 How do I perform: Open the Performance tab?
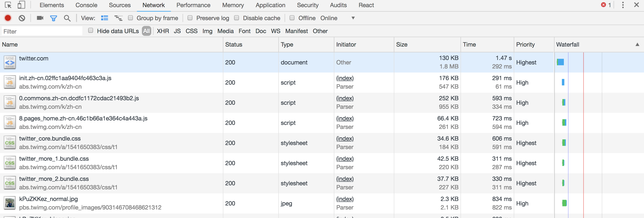(x=193, y=5)
